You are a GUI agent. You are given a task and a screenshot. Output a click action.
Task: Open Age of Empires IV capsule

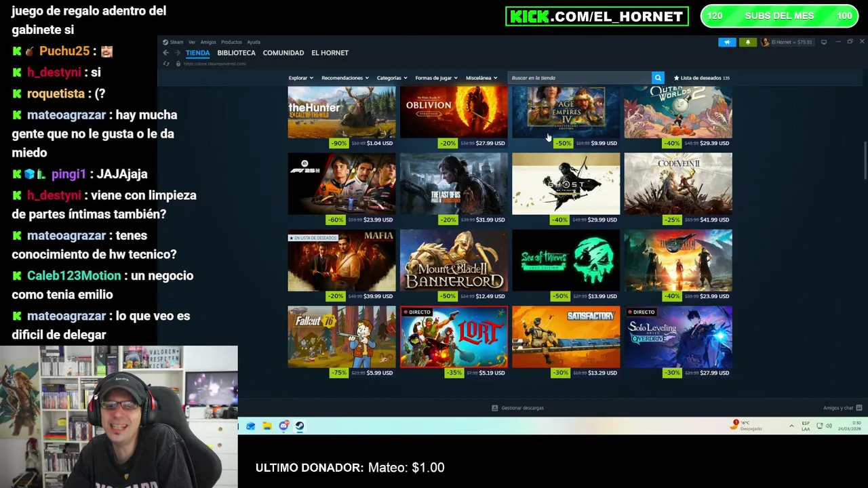pyautogui.click(x=566, y=112)
